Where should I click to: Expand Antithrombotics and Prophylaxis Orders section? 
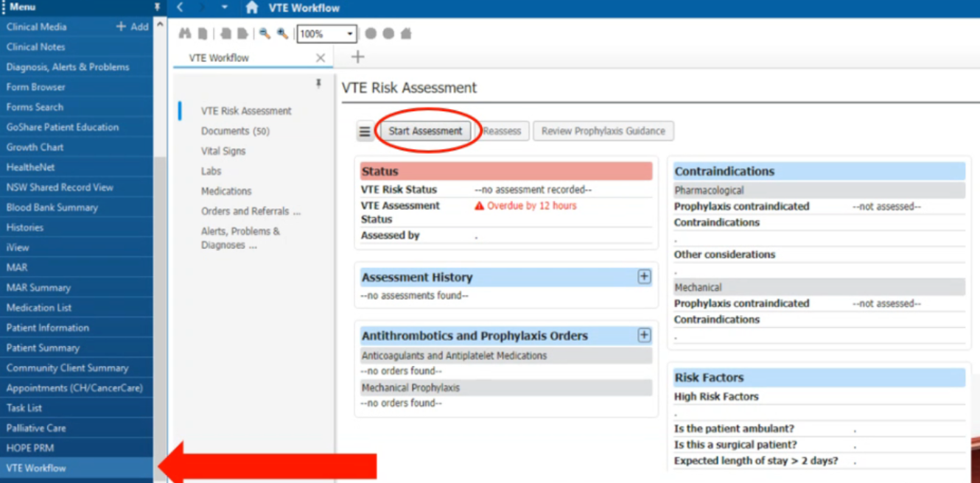[644, 336]
